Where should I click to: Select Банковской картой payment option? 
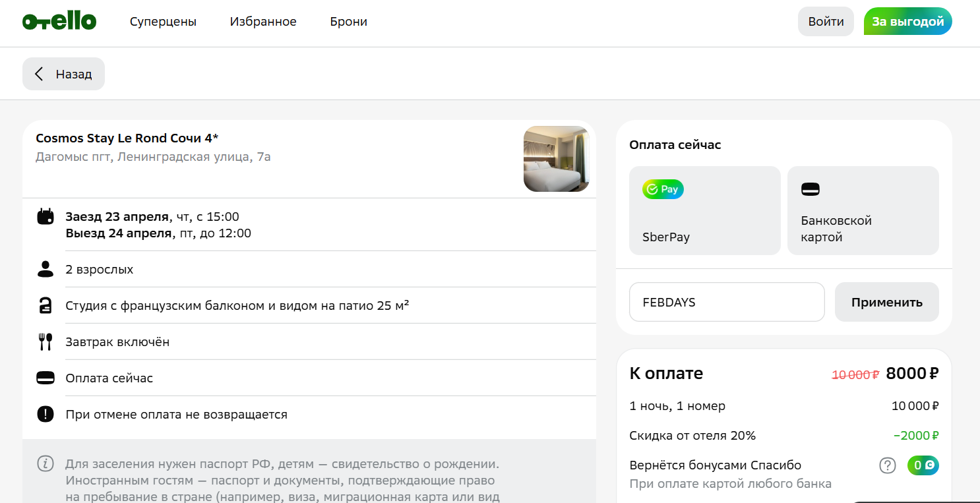coord(863,210)
